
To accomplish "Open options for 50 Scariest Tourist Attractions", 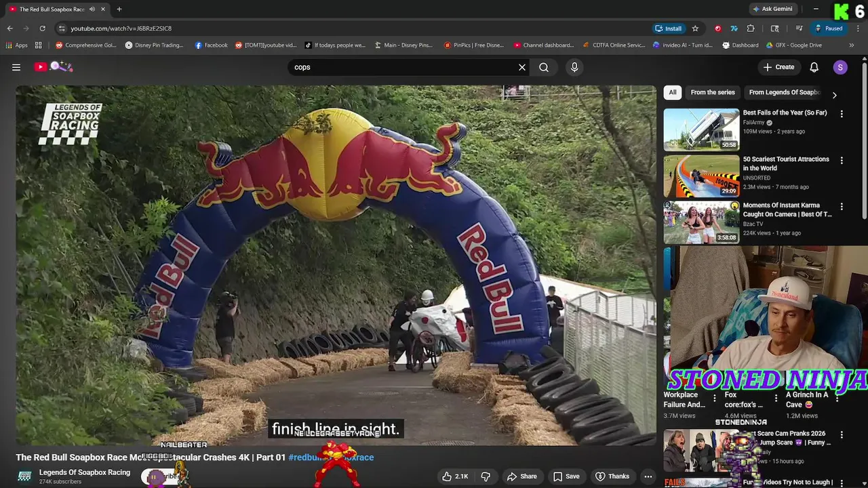I will coord(842,161).
